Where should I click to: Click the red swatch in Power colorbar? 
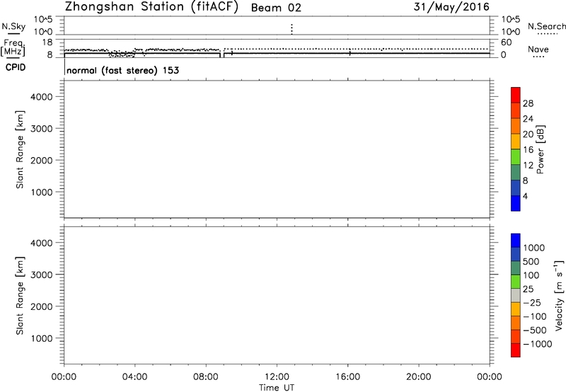coord(516,95)
